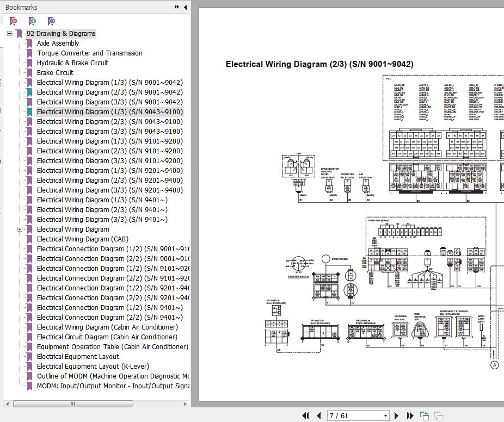Click the page number input field

tap(354, 416)
